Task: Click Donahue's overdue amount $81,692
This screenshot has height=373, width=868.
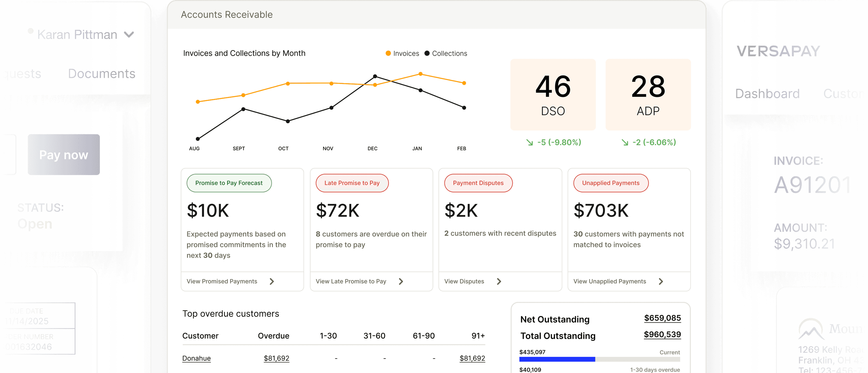Action: pos(276,358)
